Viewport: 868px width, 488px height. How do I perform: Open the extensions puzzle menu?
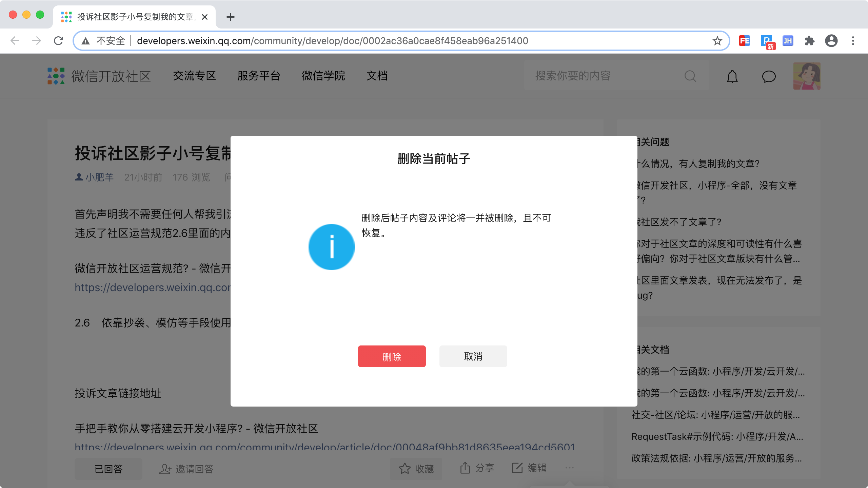click(809, 41)
